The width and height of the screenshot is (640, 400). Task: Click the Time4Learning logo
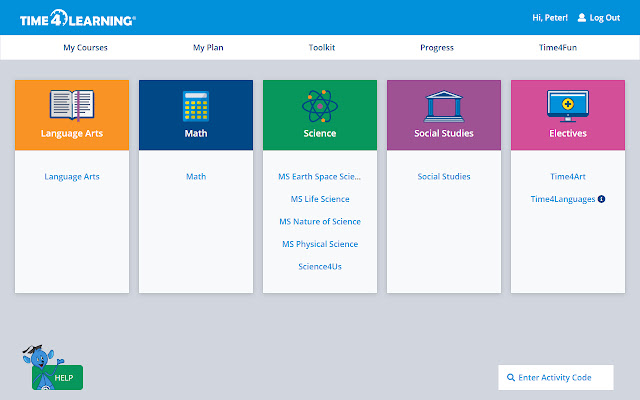point(78,18)
